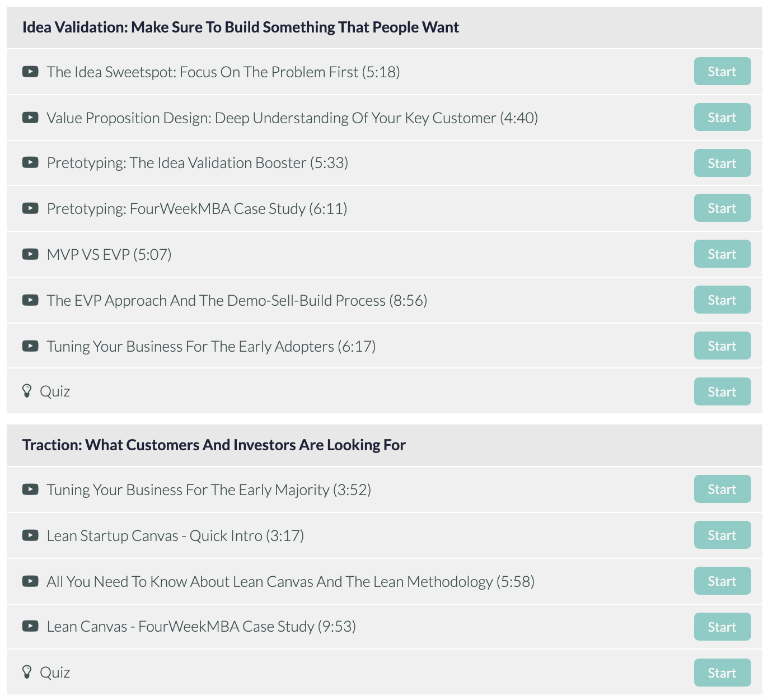Open Lean Startup Canvas - Quick Intro title
Viewport: 768px width, 700px height.
[x=175, y=536]
